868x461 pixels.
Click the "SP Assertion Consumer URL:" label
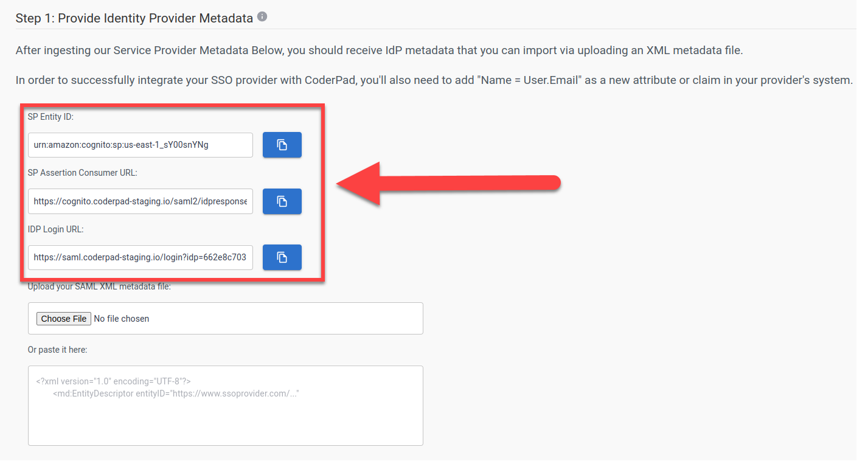83,173
